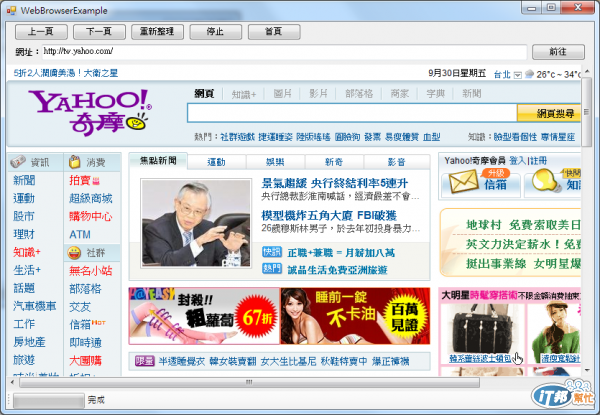Click the scroll-down arrow of vertical scrollbar
This screenshot has width=600, height=415.
[587, 370]
